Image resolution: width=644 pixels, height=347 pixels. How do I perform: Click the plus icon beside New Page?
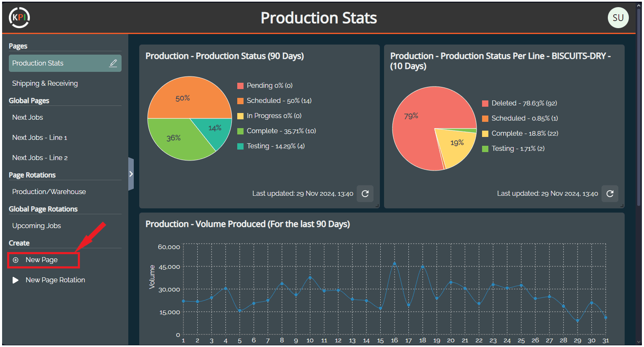[16, 260]
